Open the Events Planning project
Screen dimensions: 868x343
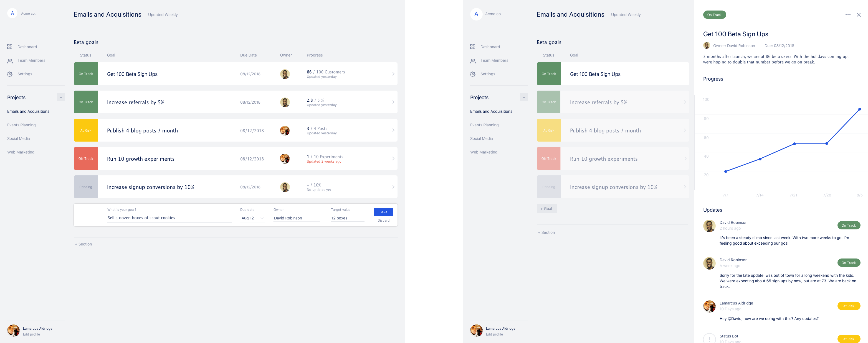21,125
